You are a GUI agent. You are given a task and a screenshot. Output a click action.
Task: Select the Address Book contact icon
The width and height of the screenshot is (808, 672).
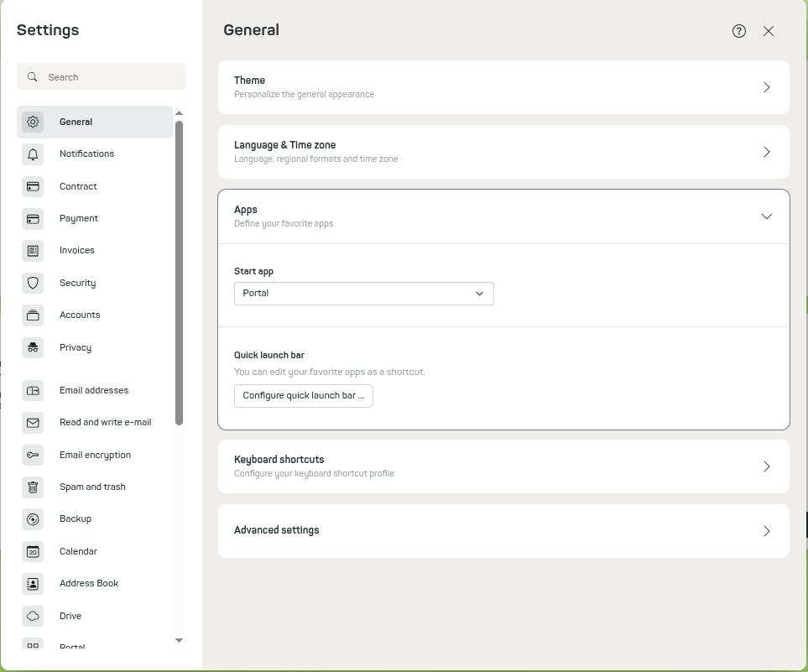33,583
